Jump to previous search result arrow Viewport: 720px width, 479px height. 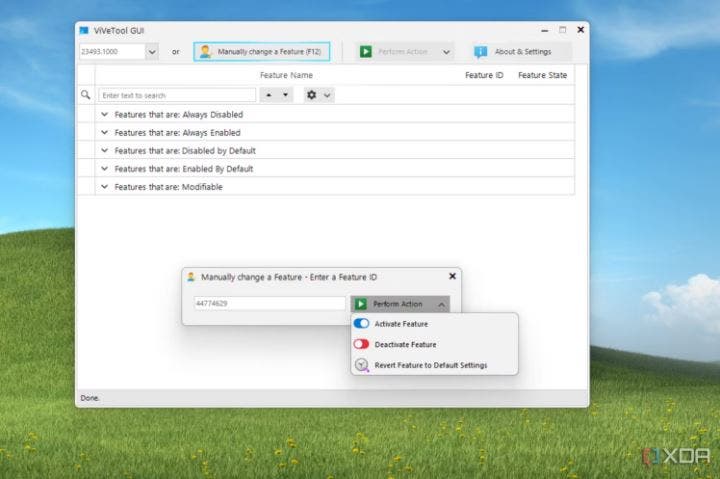click(x=269, y=95)
